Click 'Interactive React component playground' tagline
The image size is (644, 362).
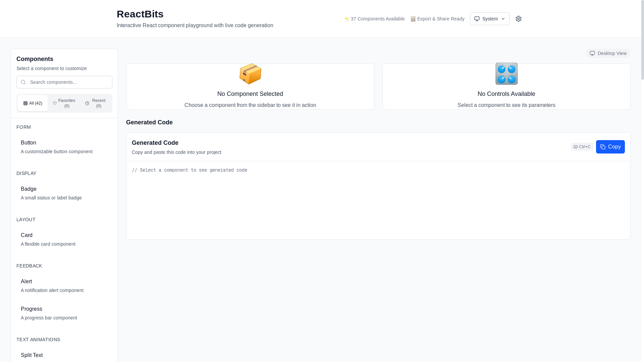click(195, 25)
